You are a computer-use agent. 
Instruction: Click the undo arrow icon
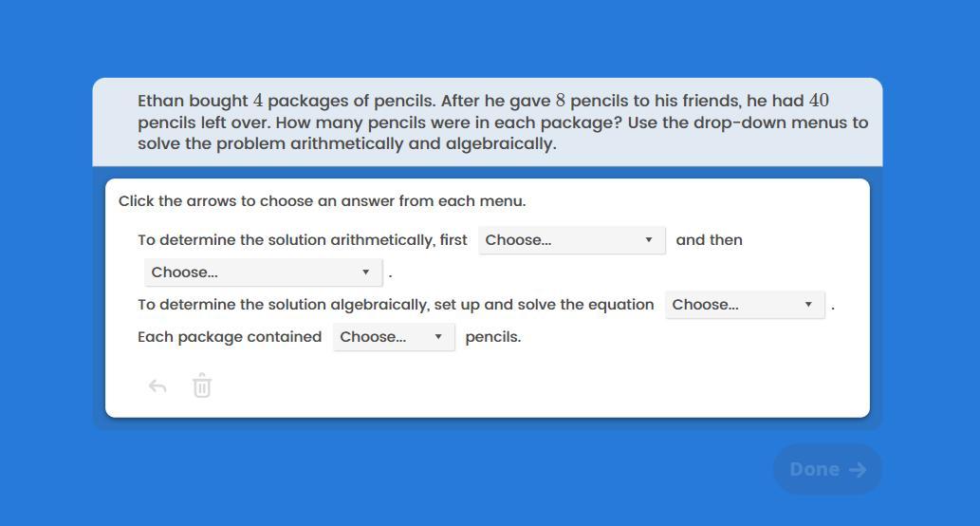(x=157, y=386)
